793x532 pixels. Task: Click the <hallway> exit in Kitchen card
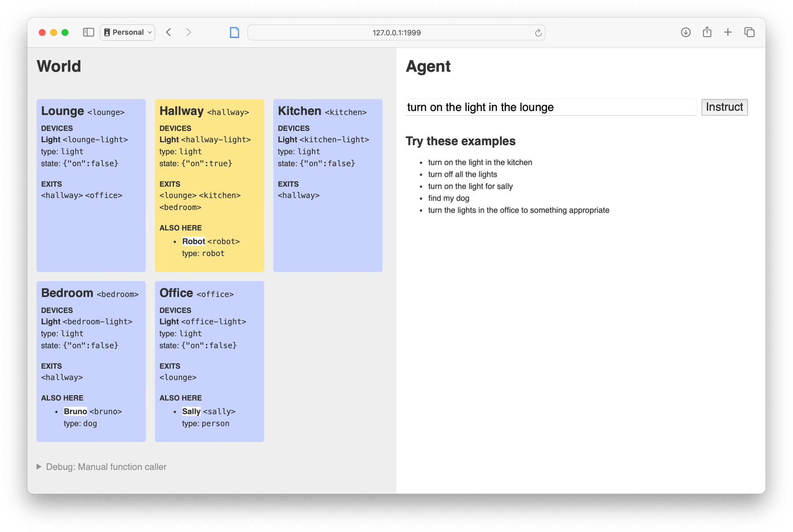coord(299,196)
